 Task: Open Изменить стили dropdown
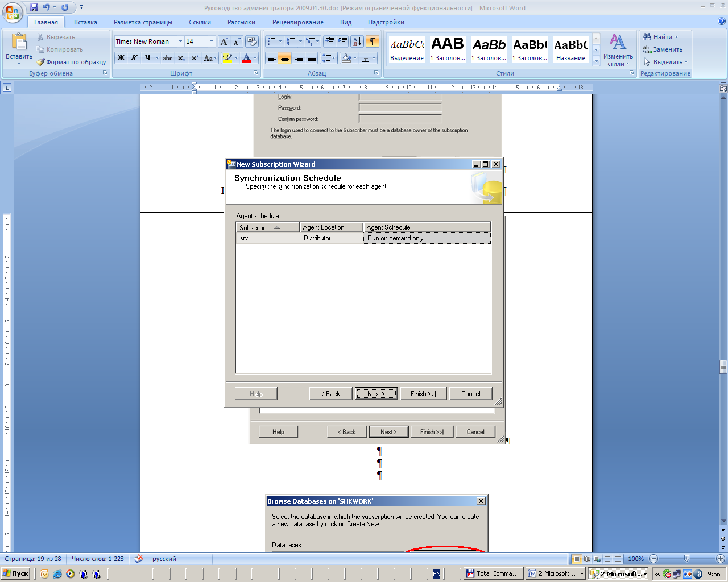pyautogui.click(x=618, y=50)
